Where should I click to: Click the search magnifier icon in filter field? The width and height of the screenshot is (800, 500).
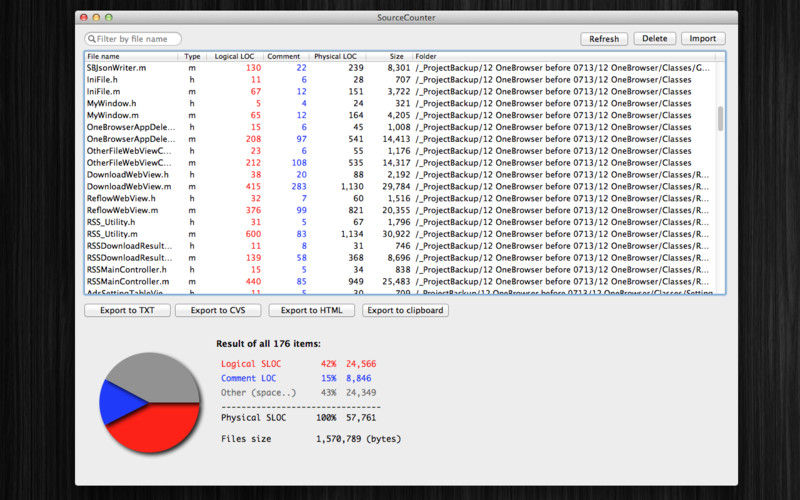click(x=91, y=39)
